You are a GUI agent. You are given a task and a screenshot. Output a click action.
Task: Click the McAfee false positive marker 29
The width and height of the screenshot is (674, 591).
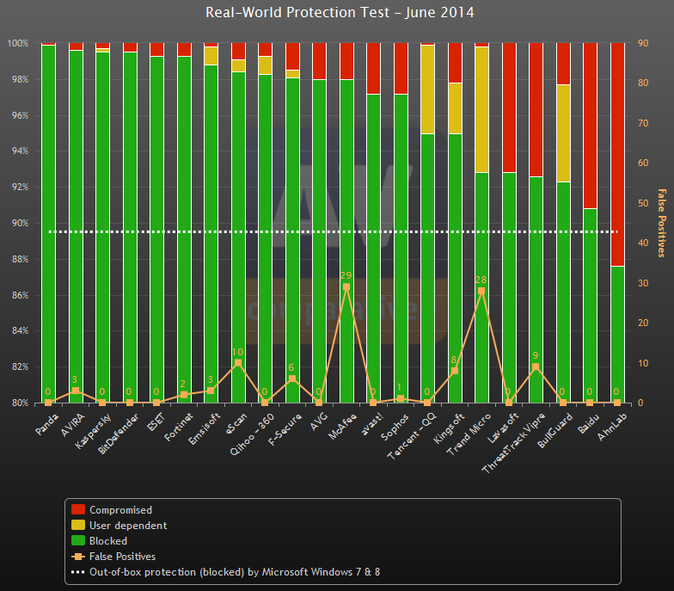(x=346, y=287)
